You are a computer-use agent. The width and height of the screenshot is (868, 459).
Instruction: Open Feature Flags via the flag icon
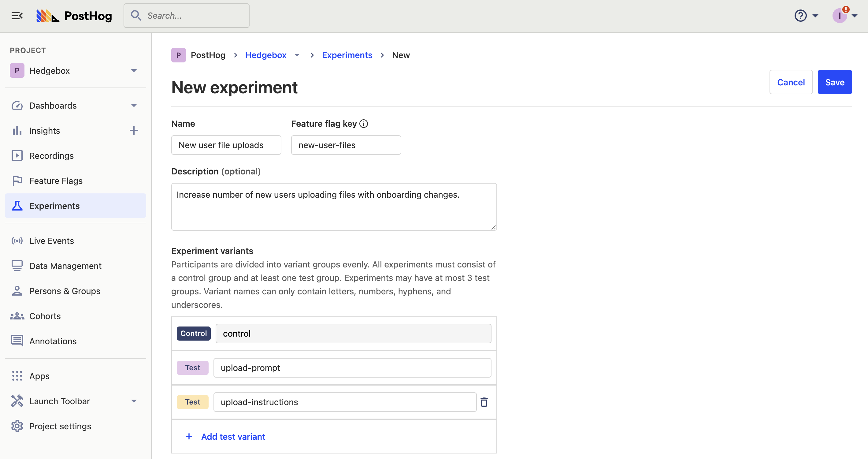pyautogui.click(x=17, y=180)
